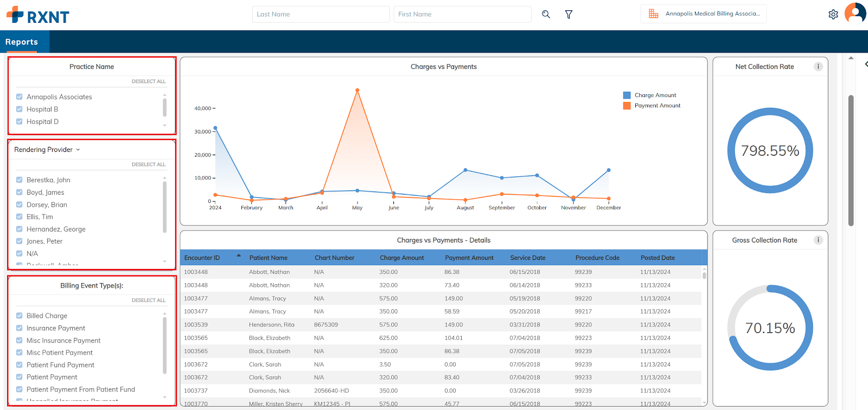Show Gross Collection Rate info icon

point(818,240)
